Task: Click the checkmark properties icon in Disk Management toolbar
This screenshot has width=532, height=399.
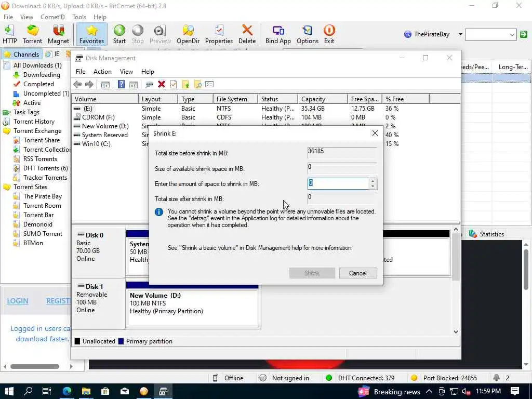Action: coord(174,85)
